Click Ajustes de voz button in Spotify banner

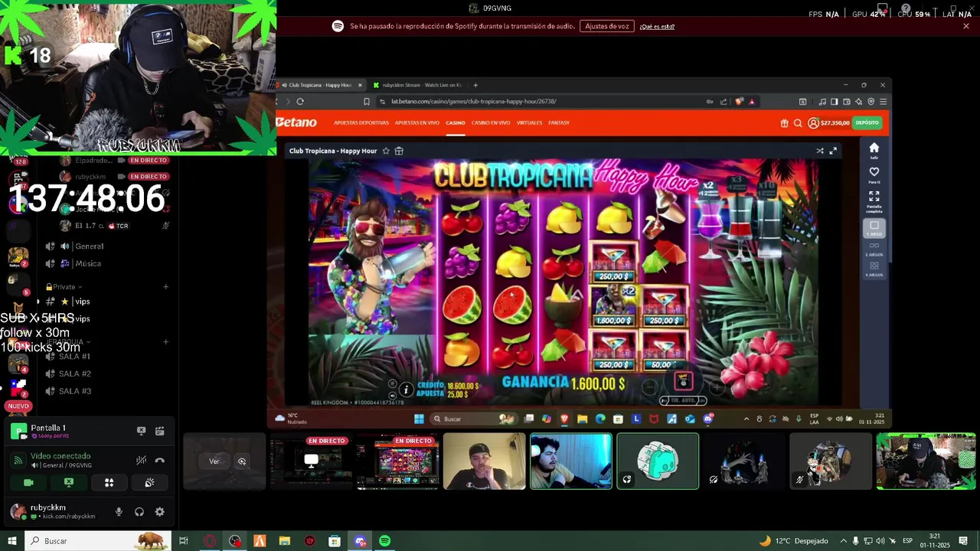coord(607,26)
